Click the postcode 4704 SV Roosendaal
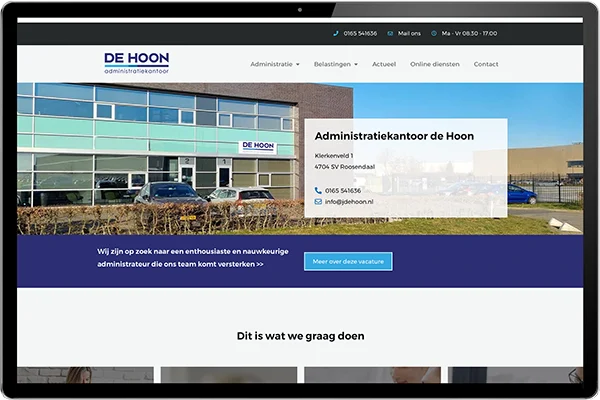Screen dimensions: 600x400 345,167
